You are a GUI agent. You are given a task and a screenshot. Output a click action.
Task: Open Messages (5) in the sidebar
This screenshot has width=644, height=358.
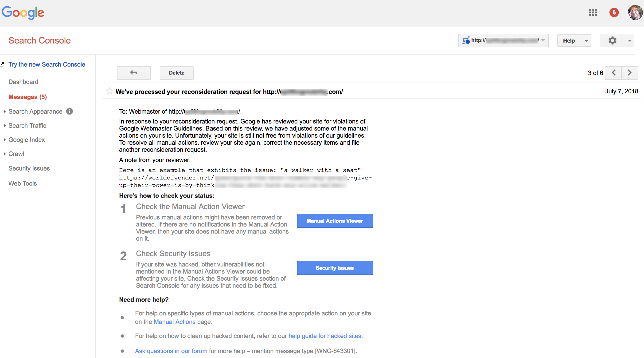pos(27,97)
